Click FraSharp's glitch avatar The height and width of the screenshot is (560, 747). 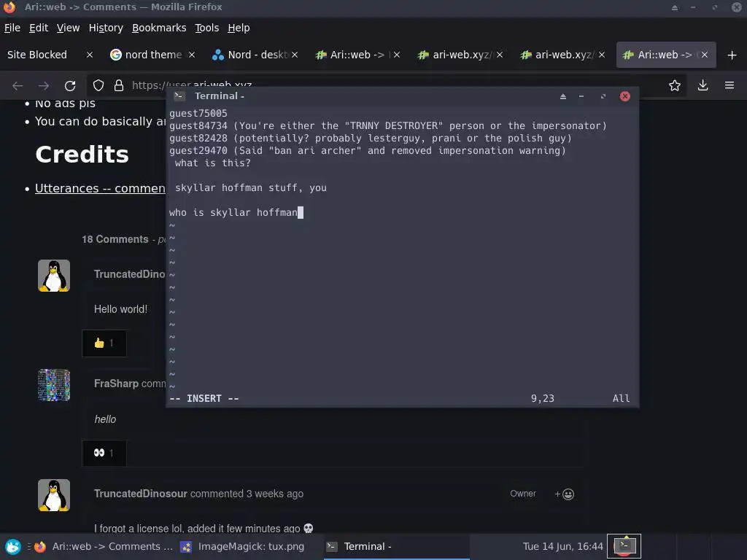[54, 385]
